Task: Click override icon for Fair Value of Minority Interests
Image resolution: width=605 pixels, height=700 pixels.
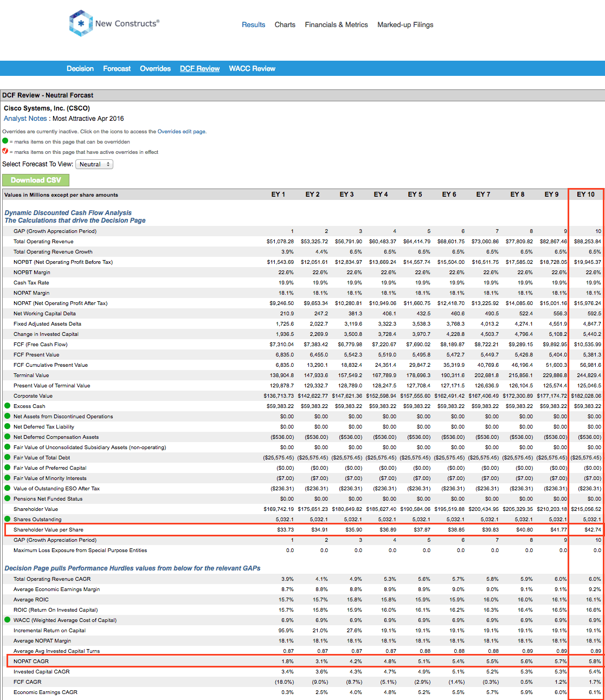Action: click(7, 478)
